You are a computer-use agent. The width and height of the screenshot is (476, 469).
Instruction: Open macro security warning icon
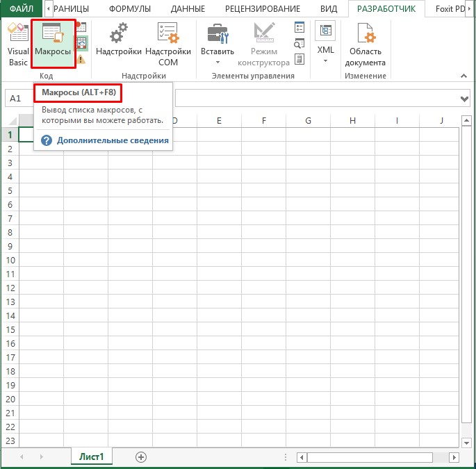pyautogui.click(x=81, y=59)
